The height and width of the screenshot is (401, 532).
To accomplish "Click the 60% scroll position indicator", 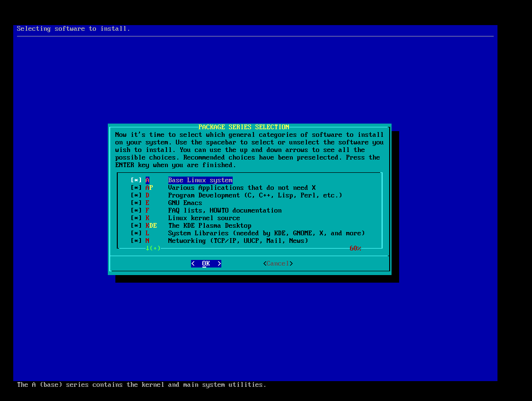I will [x=355, y=249].
